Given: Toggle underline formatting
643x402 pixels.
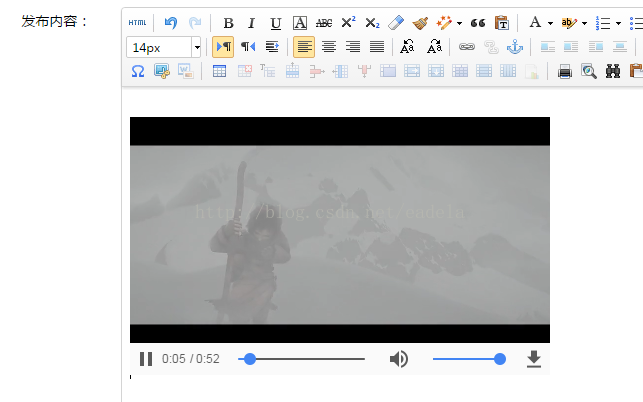Looking at the screenshot, I should 276,23.
